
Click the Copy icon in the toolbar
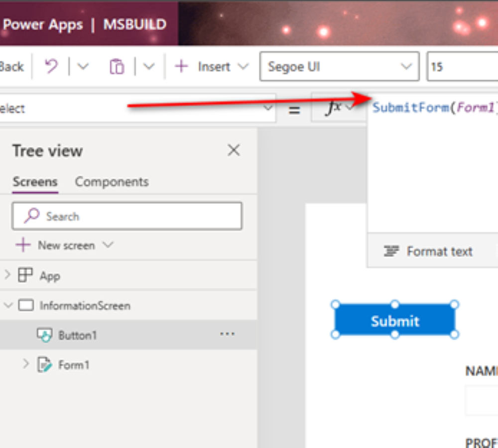[118, 66]
